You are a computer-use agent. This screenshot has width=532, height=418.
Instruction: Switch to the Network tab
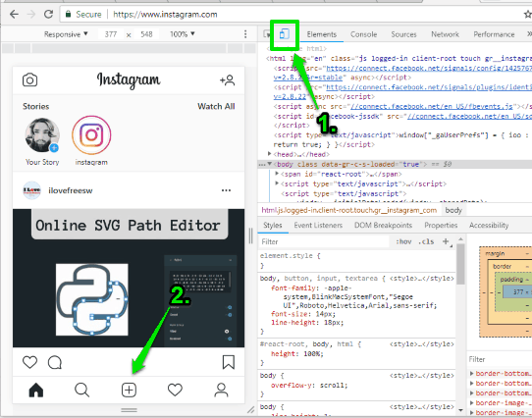point(446,34)
